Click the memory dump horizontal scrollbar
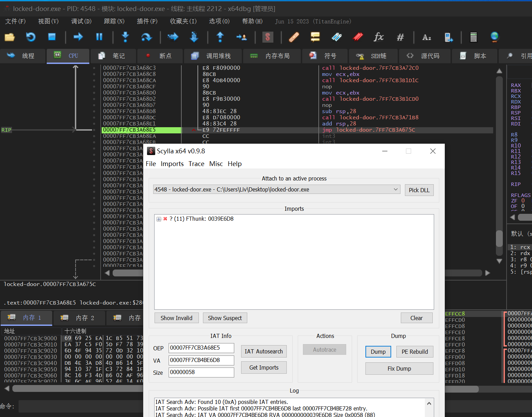The height and width of the screenshot is (417, 532). 78,388
